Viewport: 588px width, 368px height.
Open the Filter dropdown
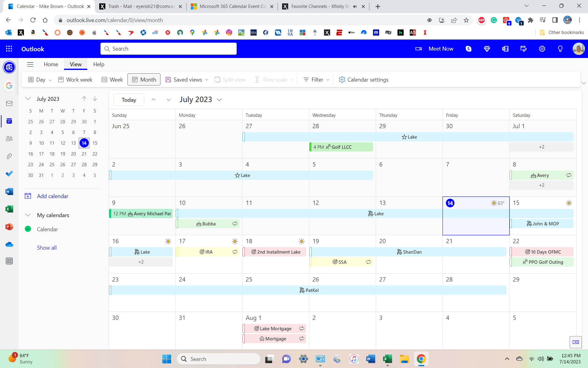click(x=316, y=80)
